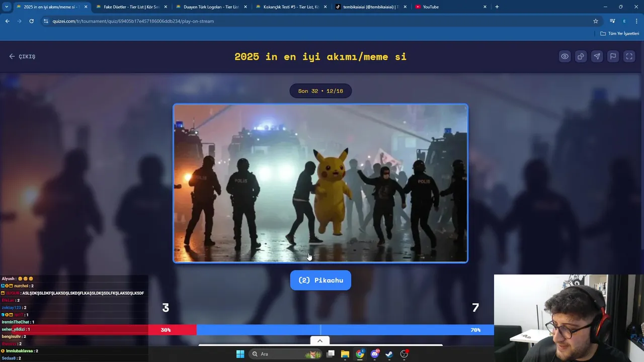This screenshot has height=362, width=644.
Task: Open File Explorer from taskbar
Action: click(x=345, y=354)
